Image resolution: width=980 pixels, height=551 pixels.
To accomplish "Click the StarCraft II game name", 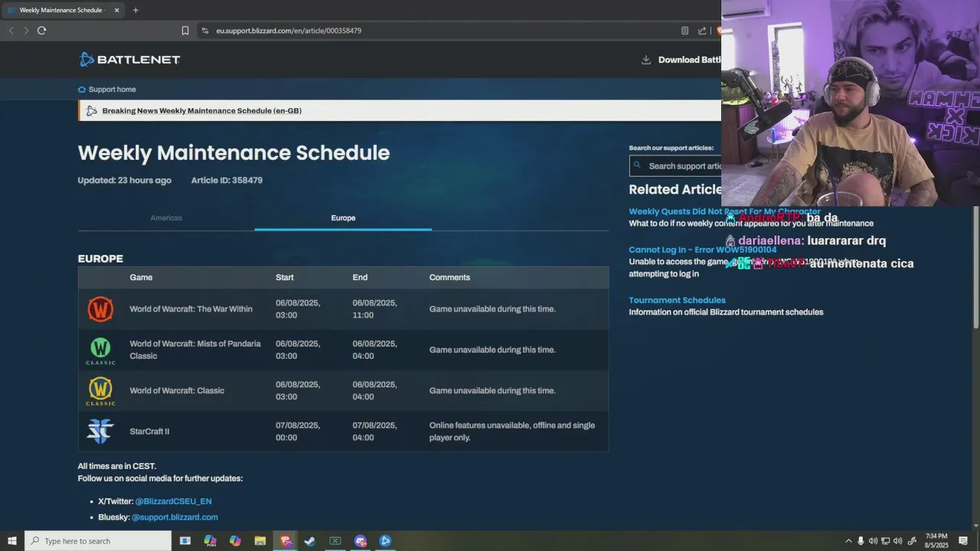I will pos(150,432).
